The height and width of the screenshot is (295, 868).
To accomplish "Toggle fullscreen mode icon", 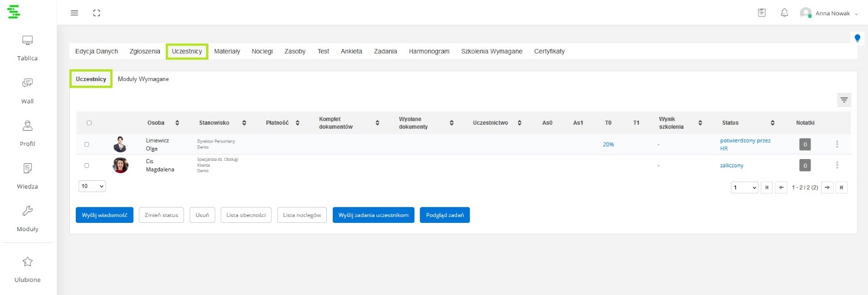I will [x=97, y=13].
